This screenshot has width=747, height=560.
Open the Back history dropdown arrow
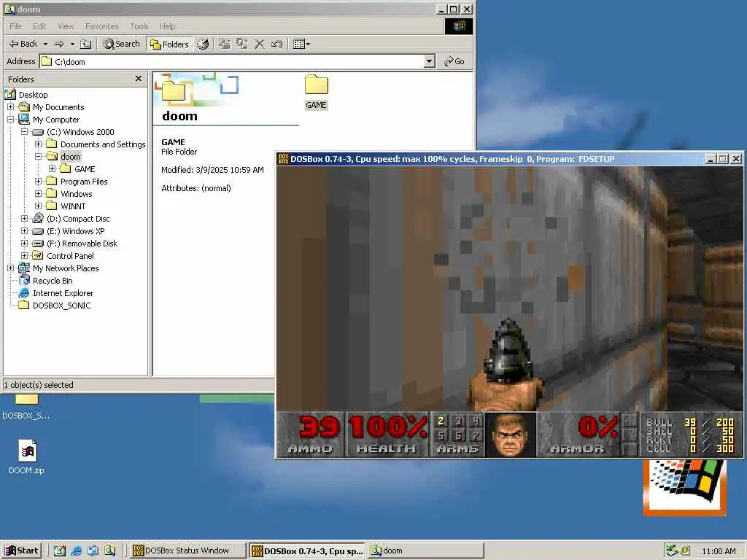(46, 44)
